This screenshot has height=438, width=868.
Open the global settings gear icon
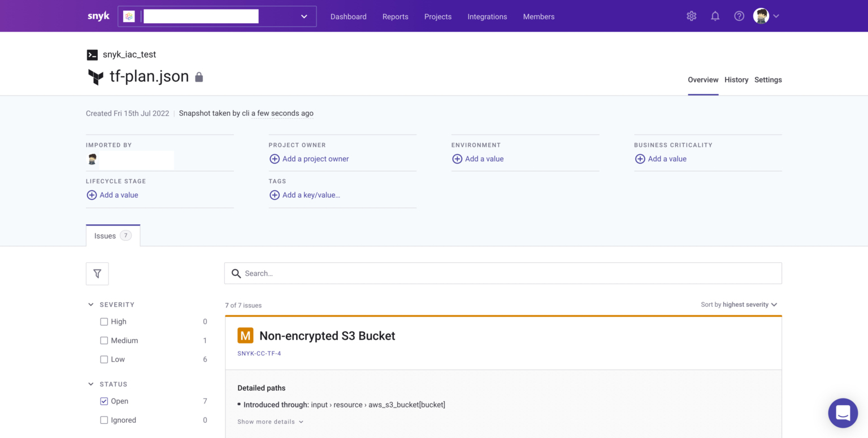(691, 16)
